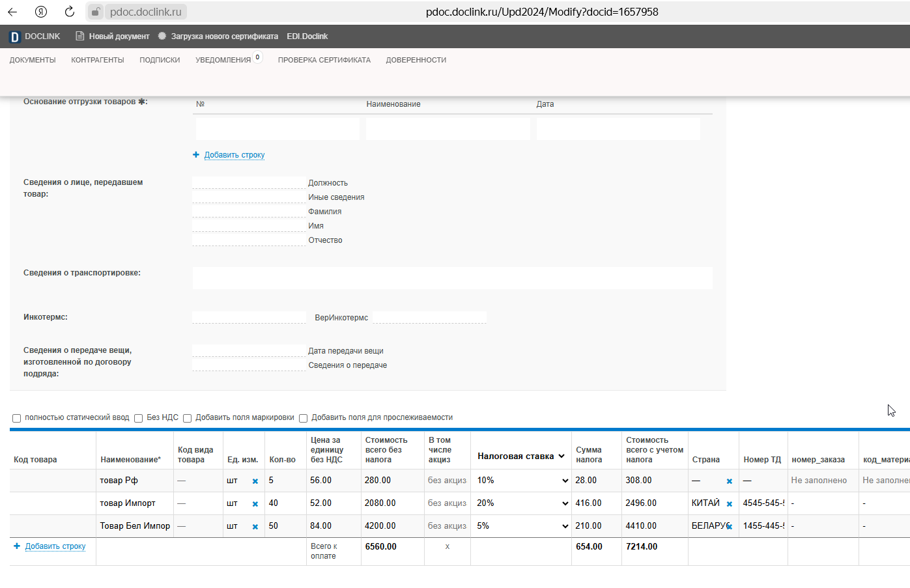The width and height of the screenshot is (910, 588).
Task: Open the 20% tax rate dropdown
Action: (x=522, y=503)
